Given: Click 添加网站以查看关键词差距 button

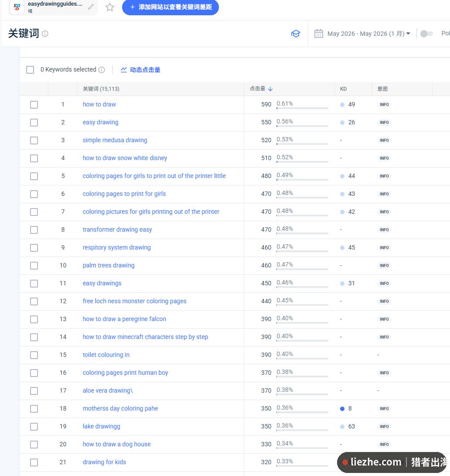Looking at the screenshot, I should (x=170, y=7).
